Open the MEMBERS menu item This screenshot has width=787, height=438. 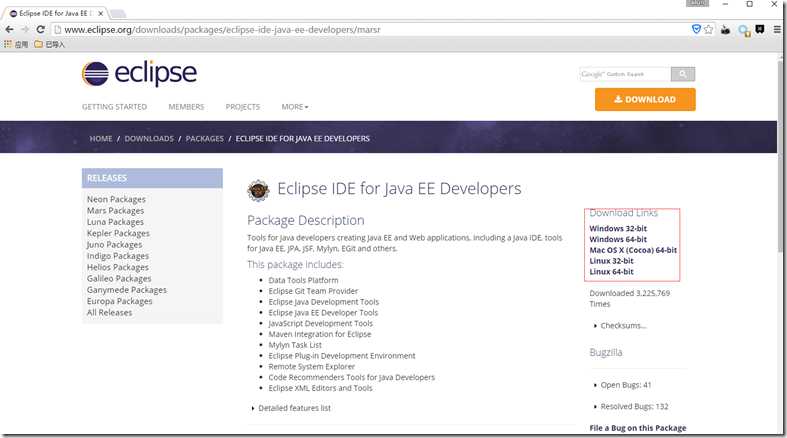[x=186, y=107]
